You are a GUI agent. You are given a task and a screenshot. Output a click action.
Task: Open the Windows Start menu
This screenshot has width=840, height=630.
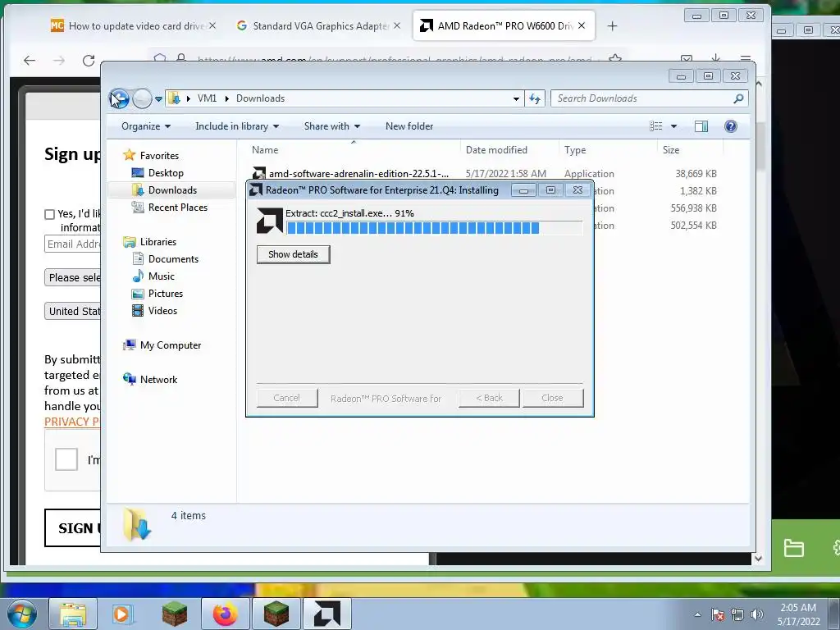(22, 614)
